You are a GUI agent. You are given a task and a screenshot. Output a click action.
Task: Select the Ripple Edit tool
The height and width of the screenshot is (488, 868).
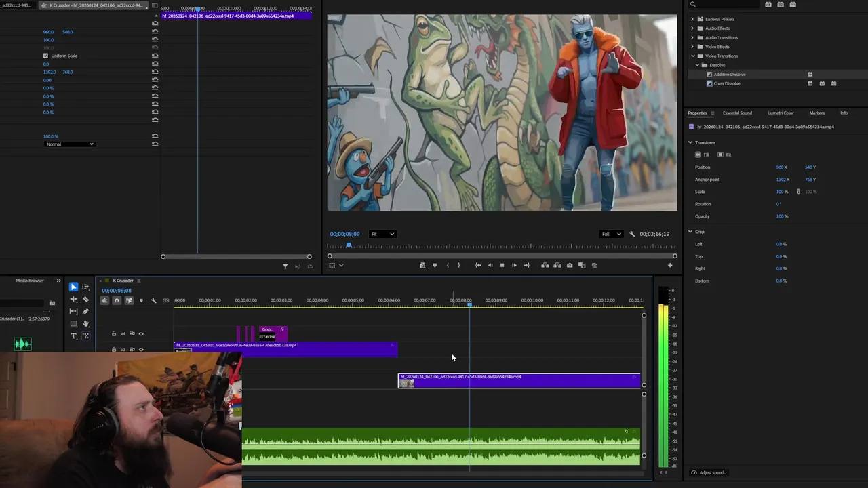(73, 299)
